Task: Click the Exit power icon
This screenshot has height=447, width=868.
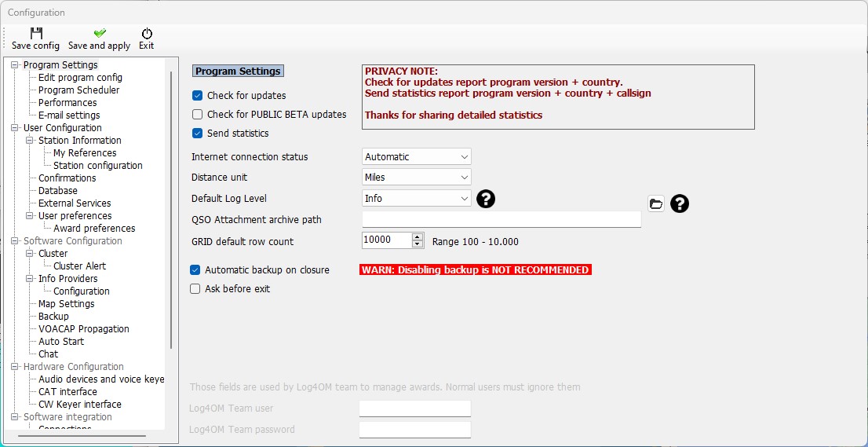Action: (x=147, y=33)
